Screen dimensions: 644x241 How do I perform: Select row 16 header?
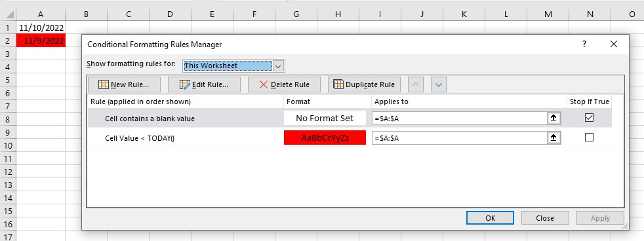pyautogui.click(x=8, y=224)
